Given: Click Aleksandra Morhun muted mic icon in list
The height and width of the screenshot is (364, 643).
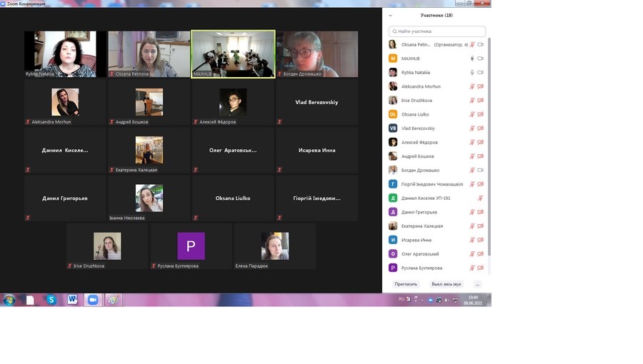Looking at the screenshot, I should point(472,86).
